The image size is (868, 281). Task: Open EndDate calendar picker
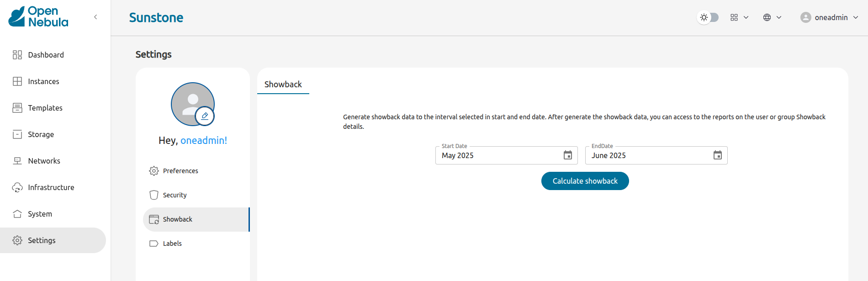(718, 155)
